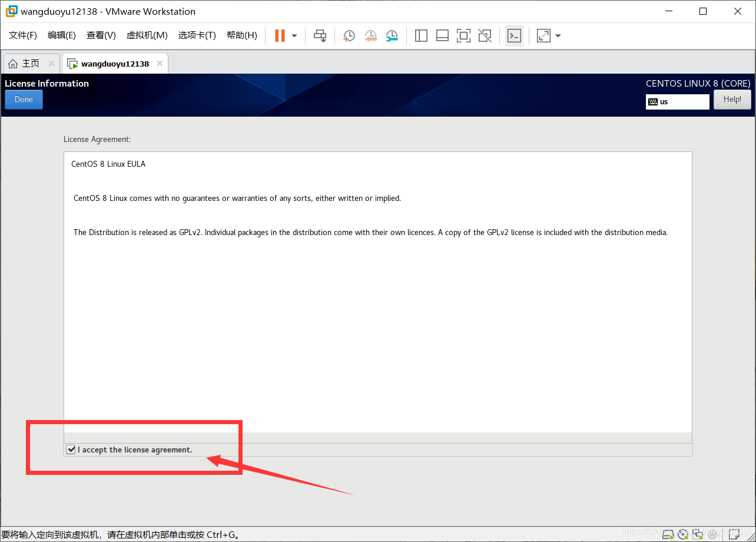This screenshot has width=756, height=542.
Task: Click the Unity mode toolbar icon
Action: 485,35
